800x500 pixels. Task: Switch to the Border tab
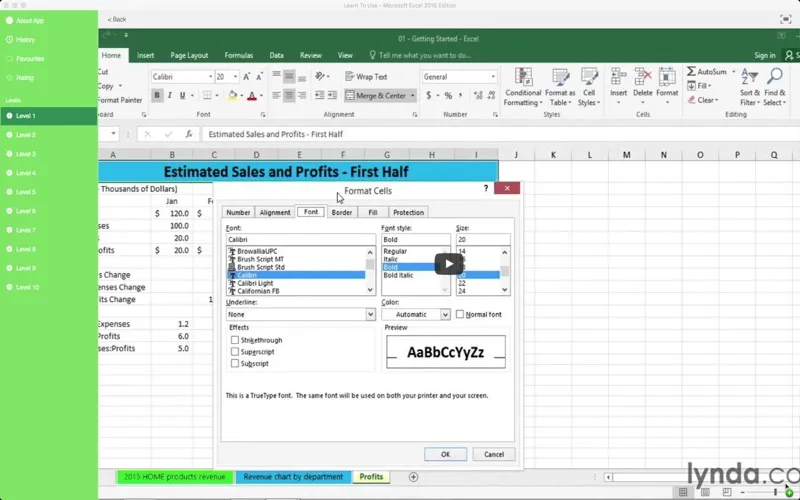coord(342,212)
